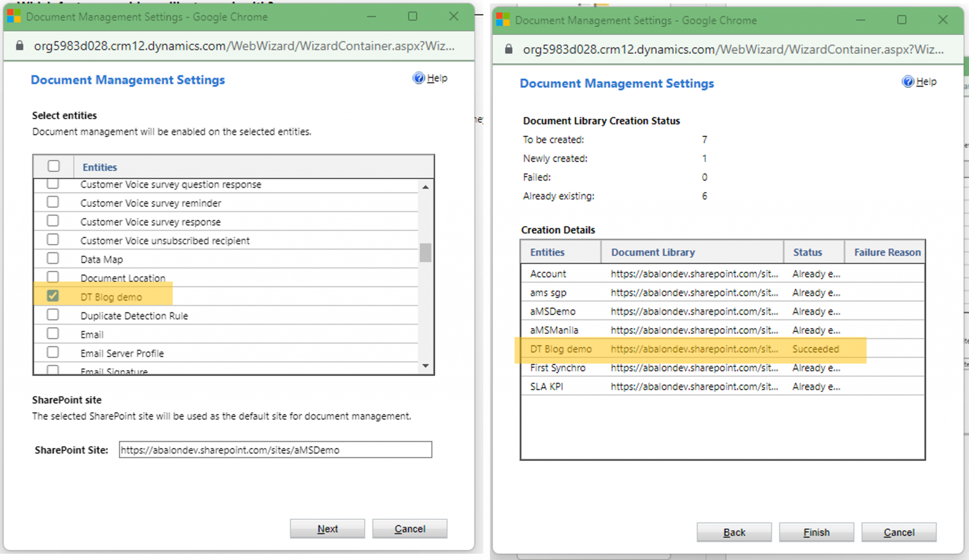Open Help on the creation status dialog
The image size is (969, 560).
pos(919,81)
